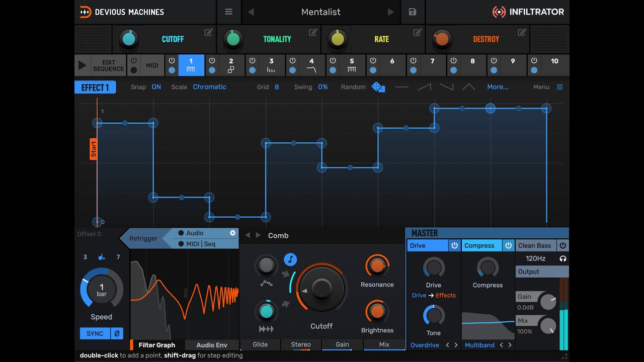Edit the DESTROY macro assignment
Screen dimensions: 644x362
pyautogui.click(x=522, y=32)
